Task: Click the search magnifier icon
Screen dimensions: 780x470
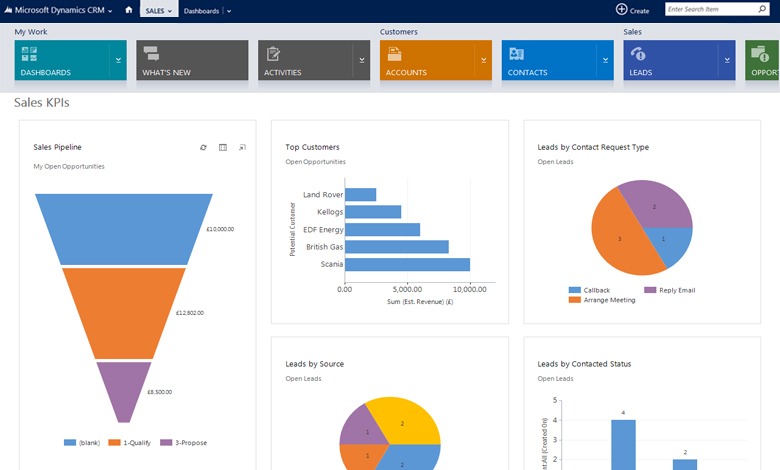Action: tap(761, 9)
